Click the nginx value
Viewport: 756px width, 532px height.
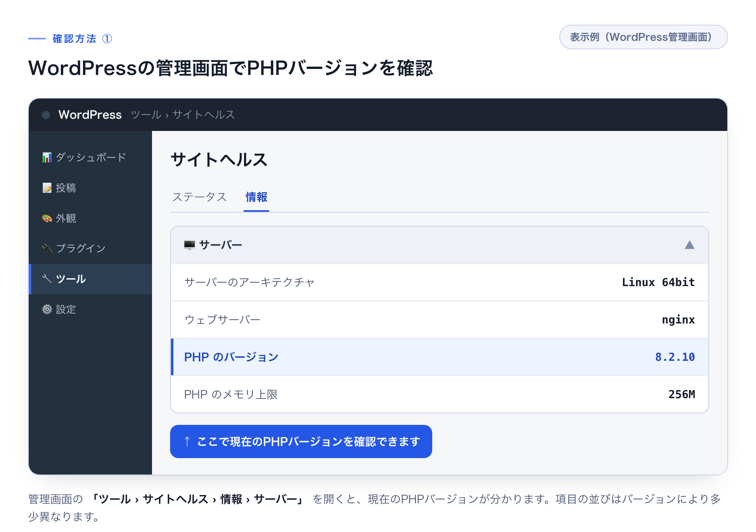coord(678,320)
